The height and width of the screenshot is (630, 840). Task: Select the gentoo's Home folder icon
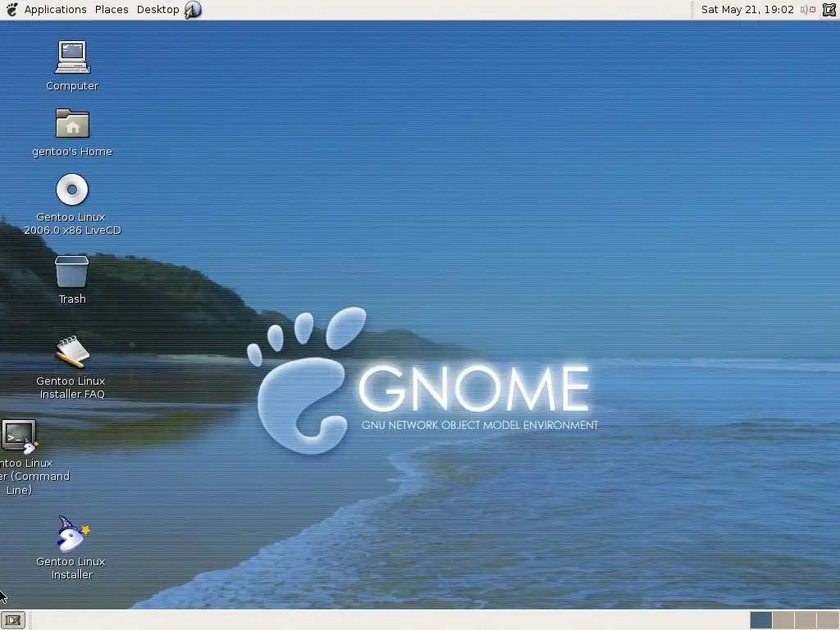click(72, 123)
